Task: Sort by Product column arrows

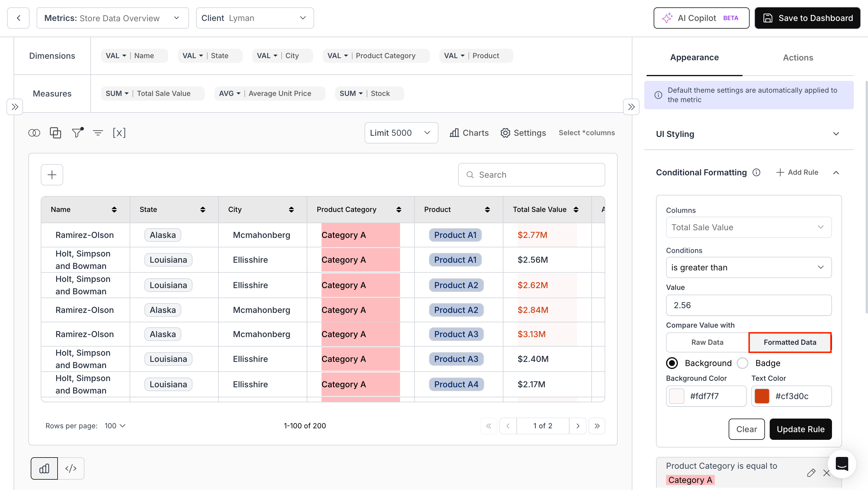Action: [x=487, y=210]
